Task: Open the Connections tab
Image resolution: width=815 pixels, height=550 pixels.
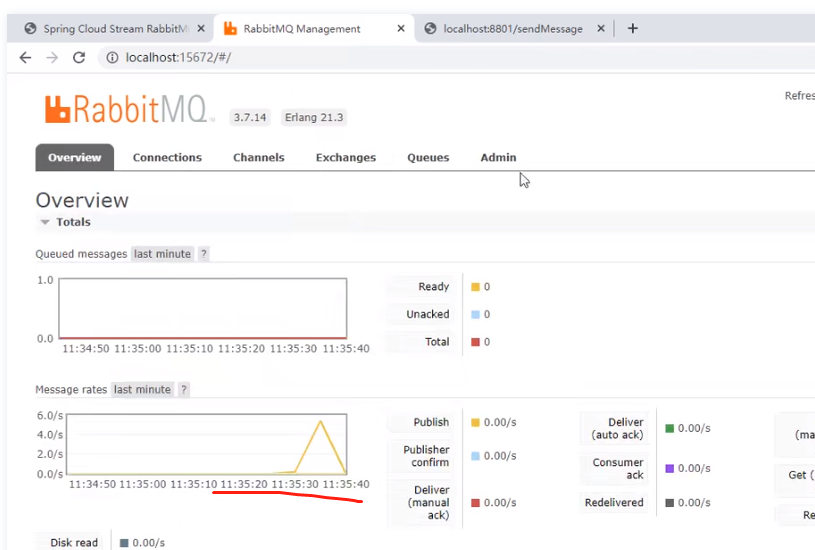Action: (167, 158)
